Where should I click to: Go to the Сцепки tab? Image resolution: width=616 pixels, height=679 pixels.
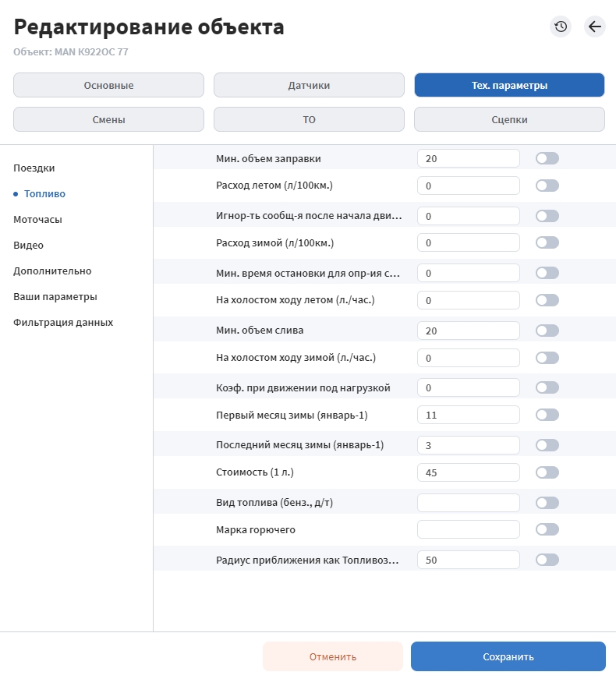click(x=509, y=119)
